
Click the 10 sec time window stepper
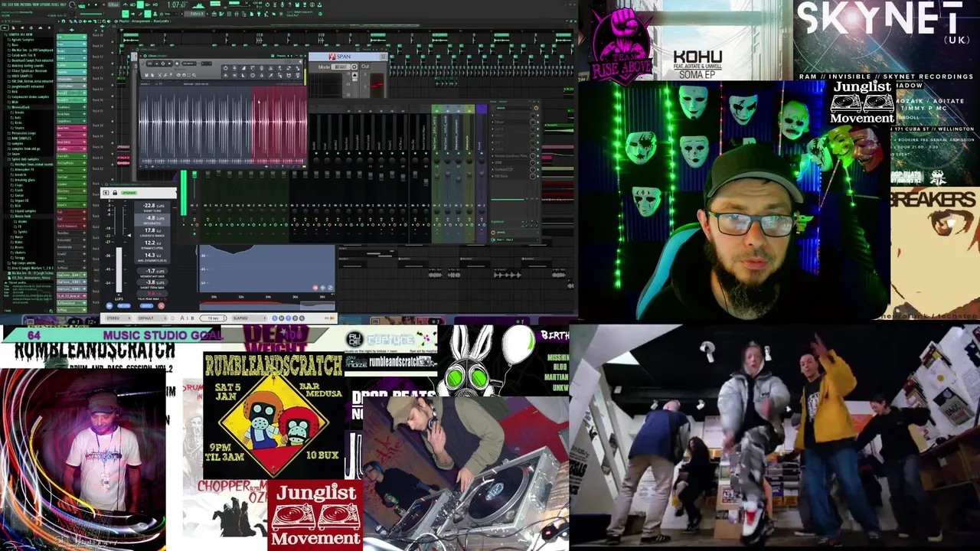(213, 318)
